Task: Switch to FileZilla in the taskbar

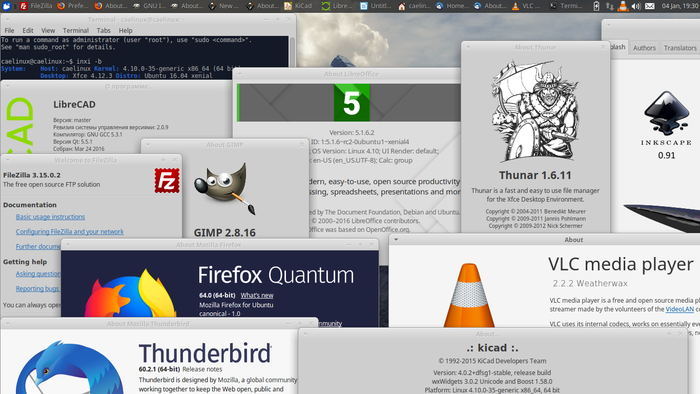Action: (36, 6)
